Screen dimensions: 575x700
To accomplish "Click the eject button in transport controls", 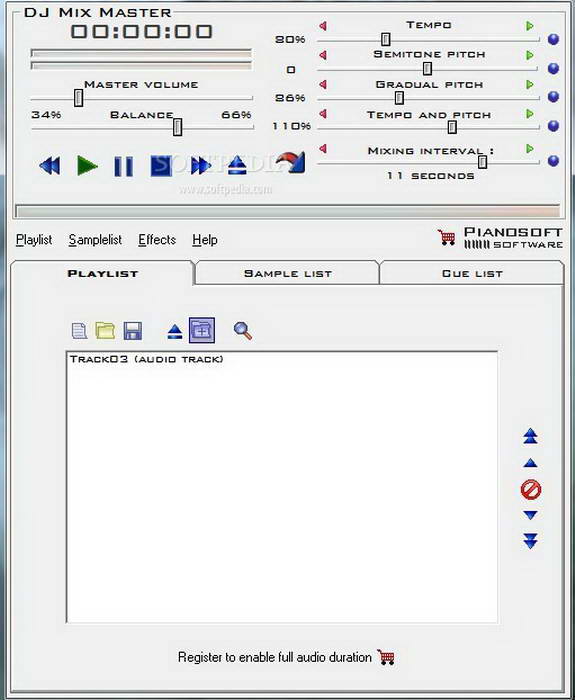I will [x=237, y=165].
